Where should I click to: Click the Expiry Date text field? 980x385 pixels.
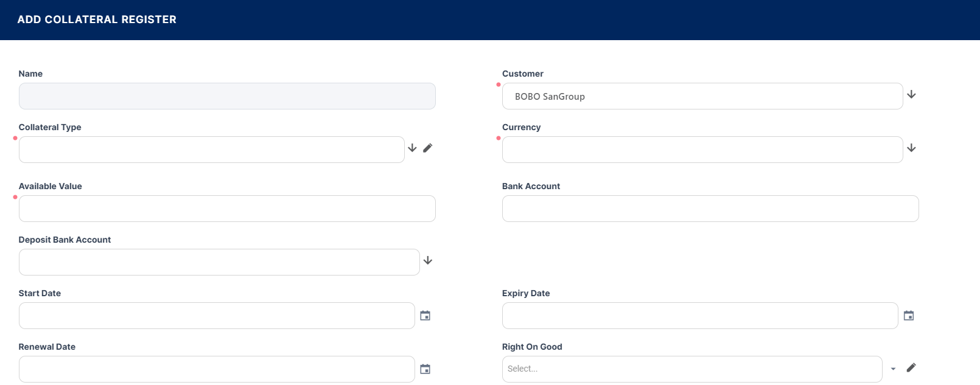(700, 316)
